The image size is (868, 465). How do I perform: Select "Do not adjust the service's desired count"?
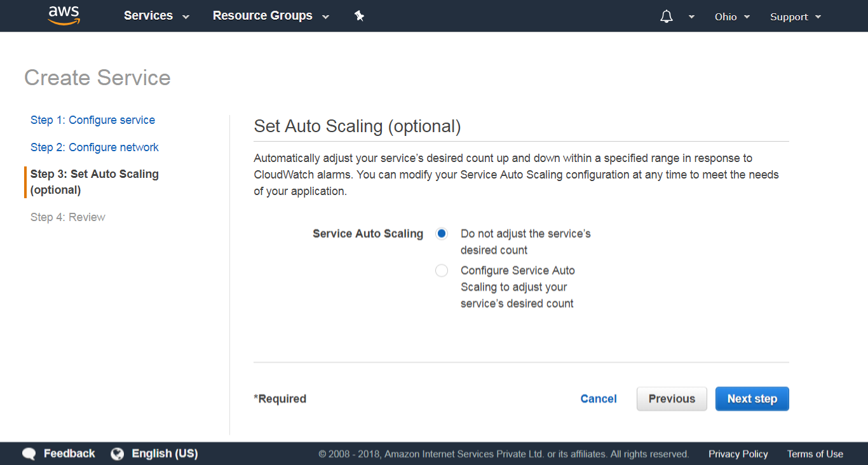tap(442, 234)
